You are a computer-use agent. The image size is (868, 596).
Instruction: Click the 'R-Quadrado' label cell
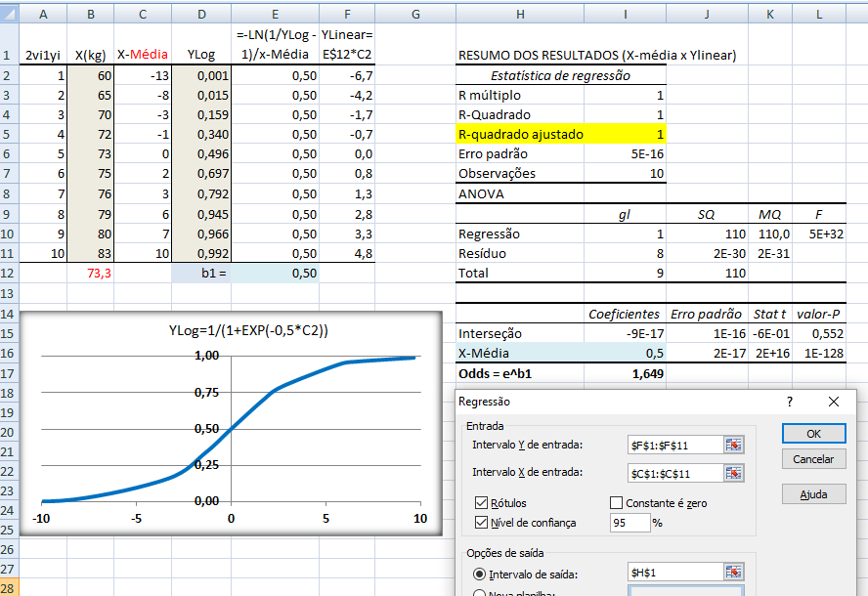(520, 114)
